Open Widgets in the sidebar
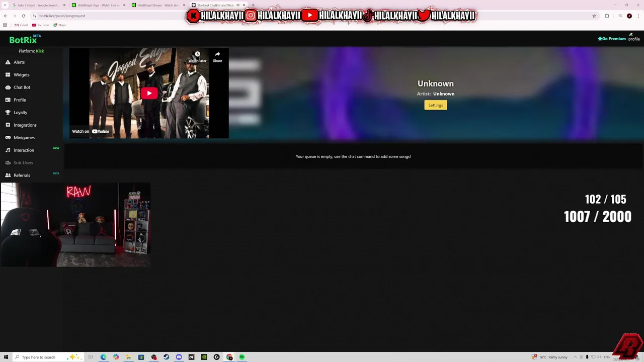The image size is (644, 362). [21, 75]
